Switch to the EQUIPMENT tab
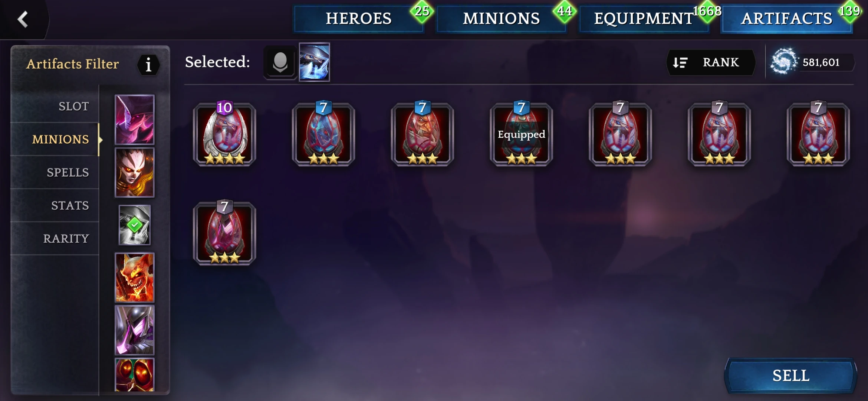 click(644, 19)
